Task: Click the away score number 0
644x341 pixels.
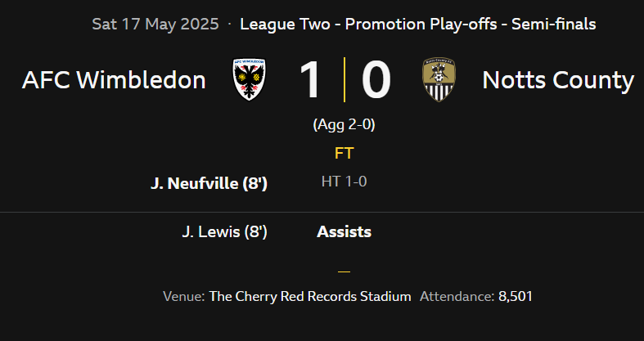Action: [x=376, y=79]
